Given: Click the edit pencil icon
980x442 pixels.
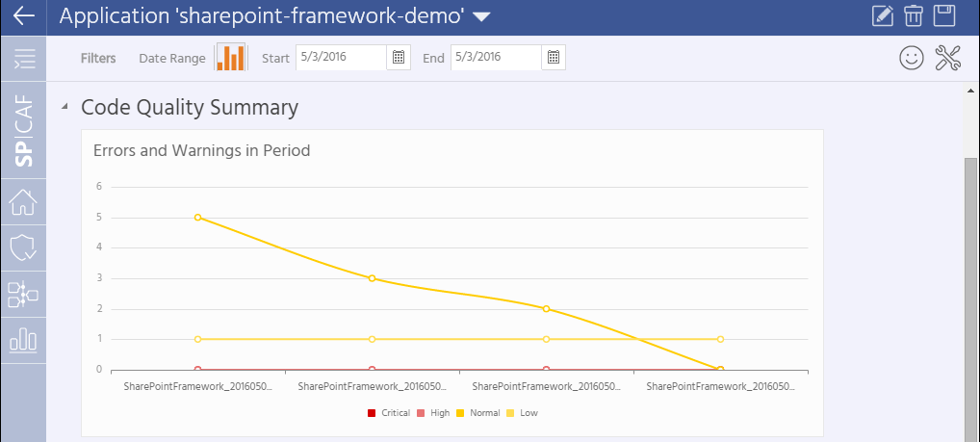Looking at the screenshot, I should click(881, 16).
